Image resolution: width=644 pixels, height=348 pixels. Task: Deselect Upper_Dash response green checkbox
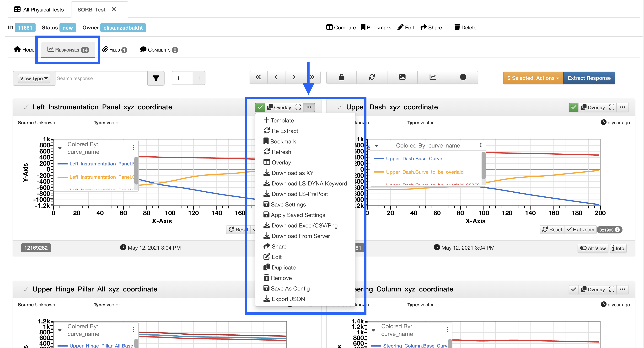coord(574,107)
